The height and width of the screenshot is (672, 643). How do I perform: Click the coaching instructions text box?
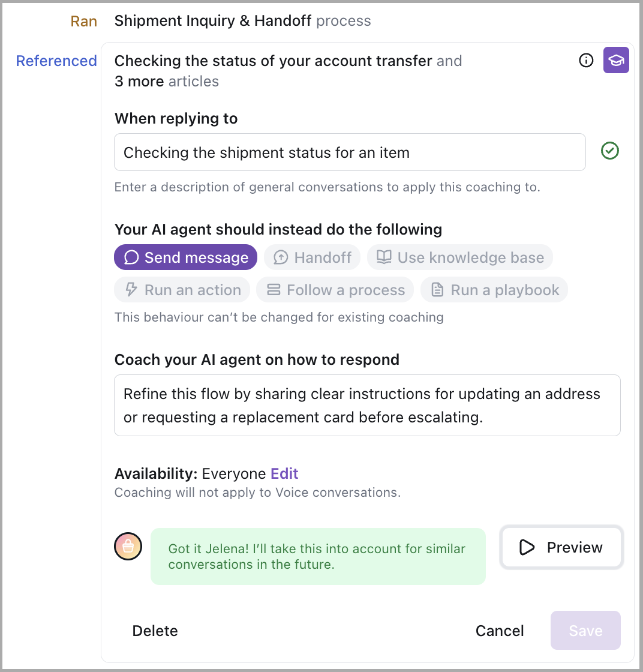(367, 405)
